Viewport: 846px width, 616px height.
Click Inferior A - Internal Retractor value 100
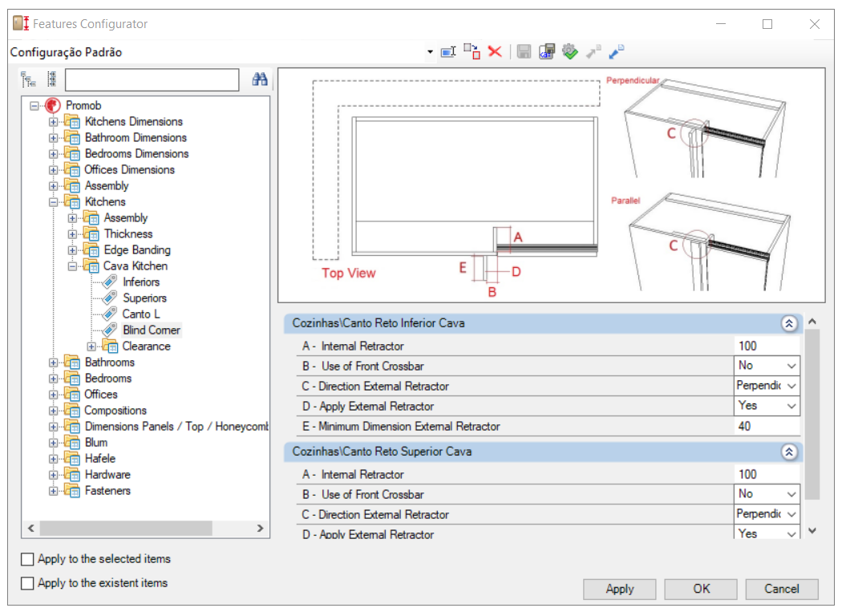click(x=767, y=346)
